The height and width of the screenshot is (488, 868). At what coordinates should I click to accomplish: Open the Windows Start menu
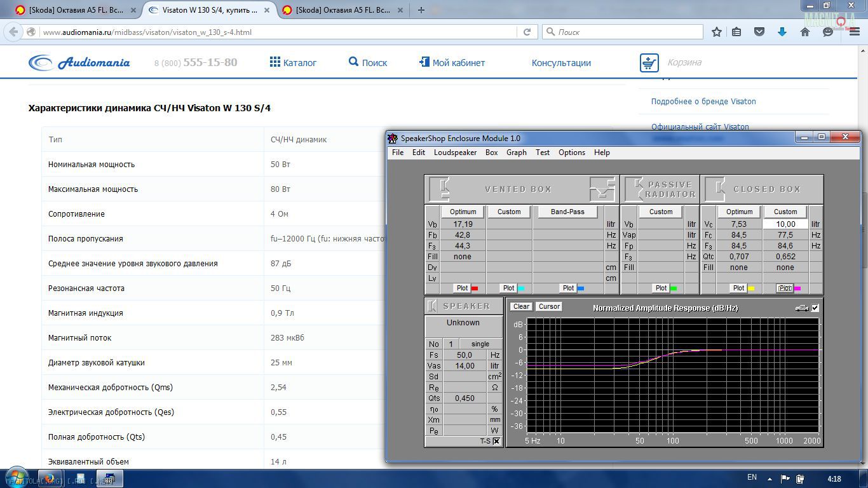(17, 478)
